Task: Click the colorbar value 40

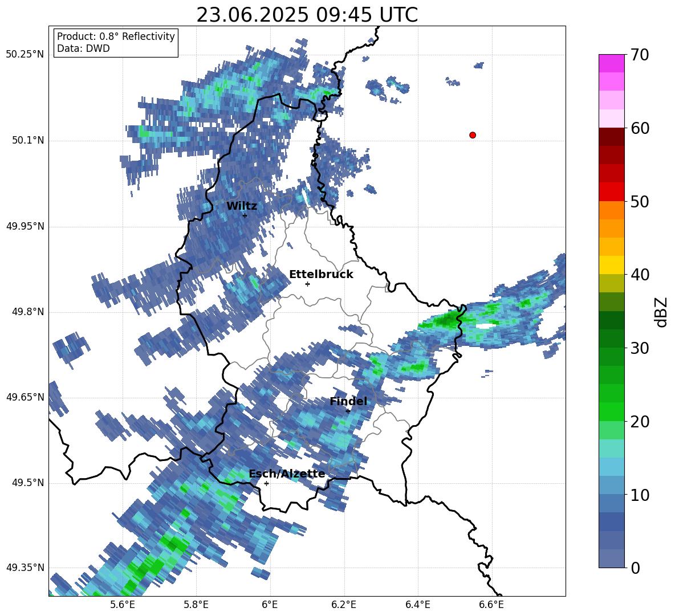Action: 640,275
